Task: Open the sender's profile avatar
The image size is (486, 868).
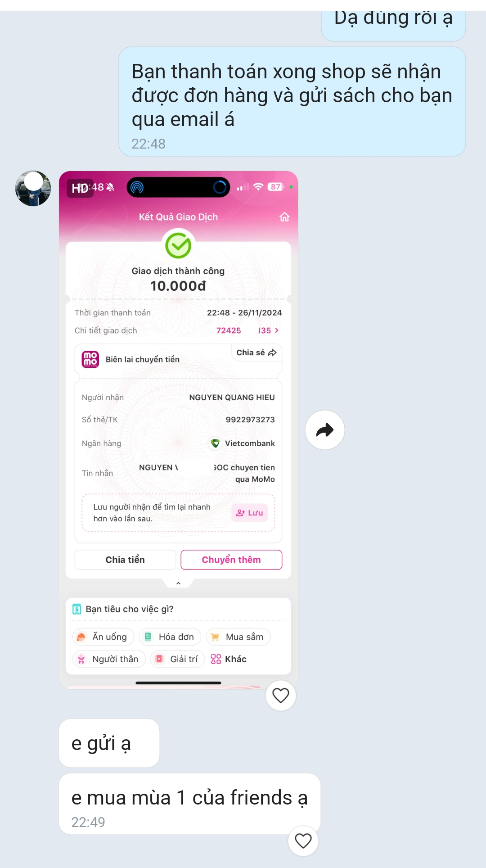Action: (x=33, y=188)
